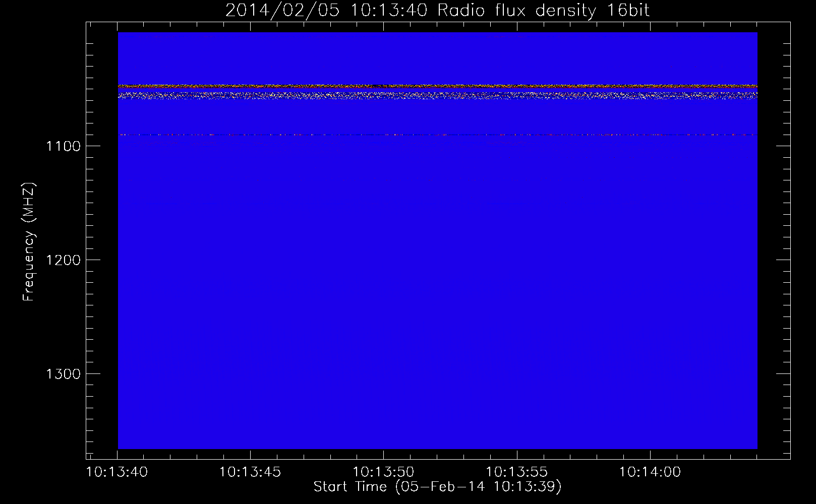Click the thin dotted line just above 1100 MHz
Viewport: 816px width, 504px height.
point(437,135)
